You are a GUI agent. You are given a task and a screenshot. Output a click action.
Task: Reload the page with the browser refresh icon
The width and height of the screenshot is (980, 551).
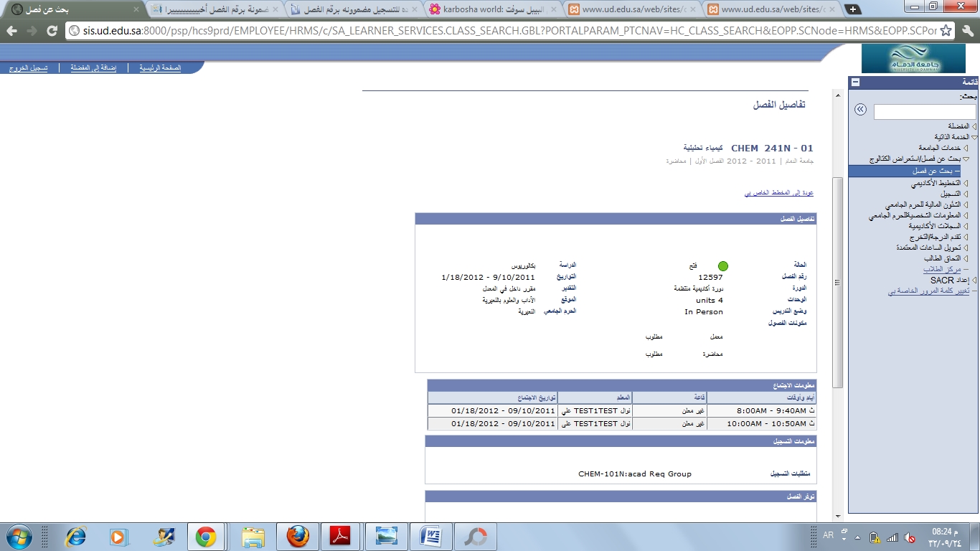click(x=52, y=31)
